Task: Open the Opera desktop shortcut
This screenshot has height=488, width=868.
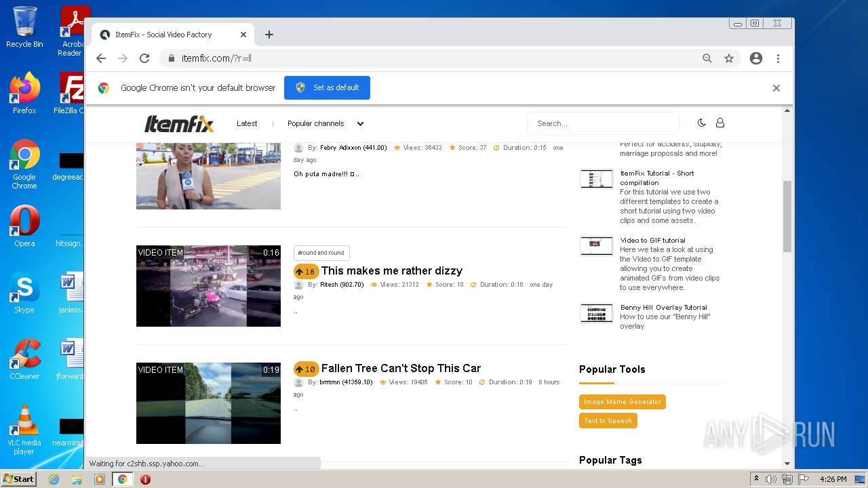Action: point(24,226)
